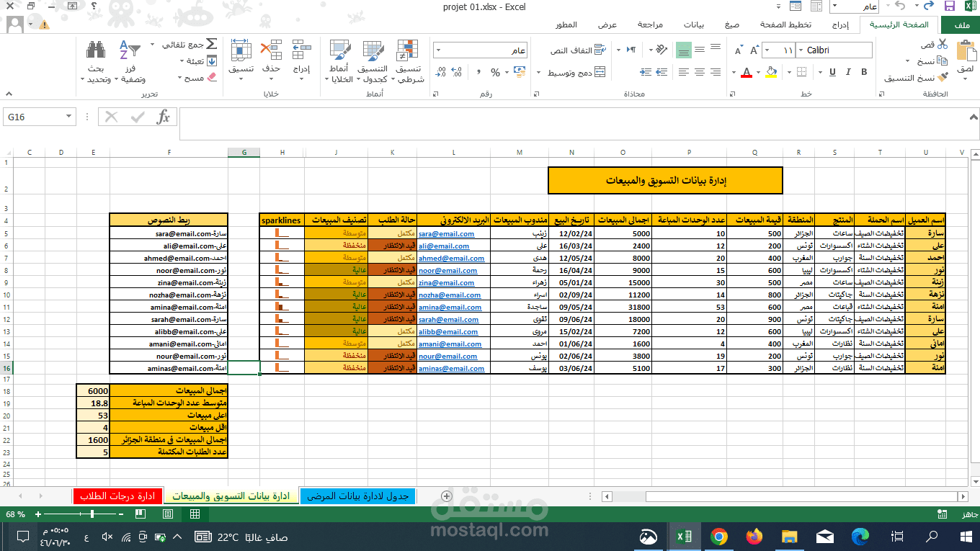This screenshot has width=980, height=551.
Task: Click the Save icon in the title bar
Action: (x=949, y=6)
